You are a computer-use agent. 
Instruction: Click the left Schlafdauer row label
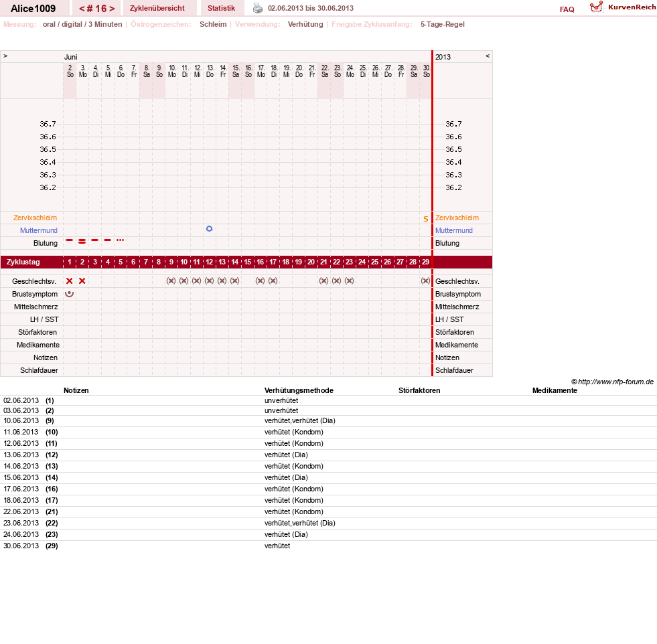[x=39, y=371]
